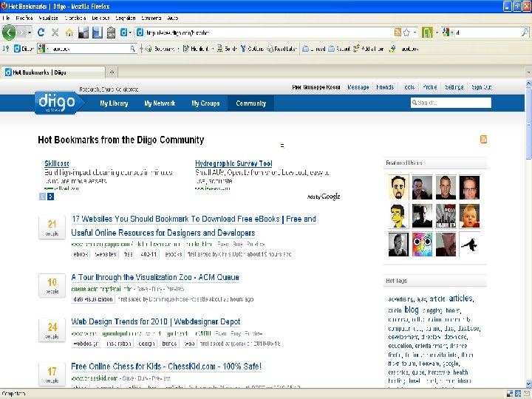The image size is (532, 399).
Task: Click the Diigo toolbar Diigo button
Action: 23,49
